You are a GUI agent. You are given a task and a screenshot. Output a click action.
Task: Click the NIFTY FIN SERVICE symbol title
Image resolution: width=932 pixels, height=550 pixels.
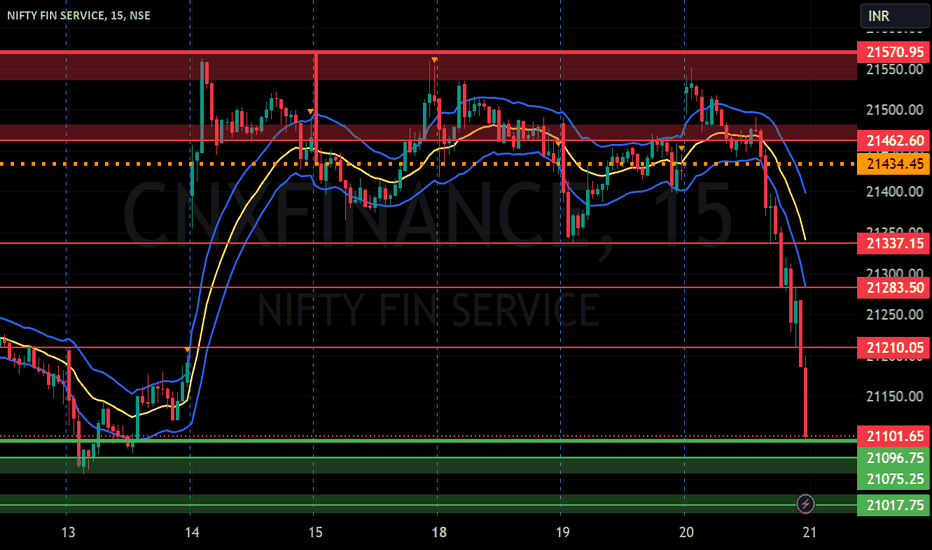[78, 15]
